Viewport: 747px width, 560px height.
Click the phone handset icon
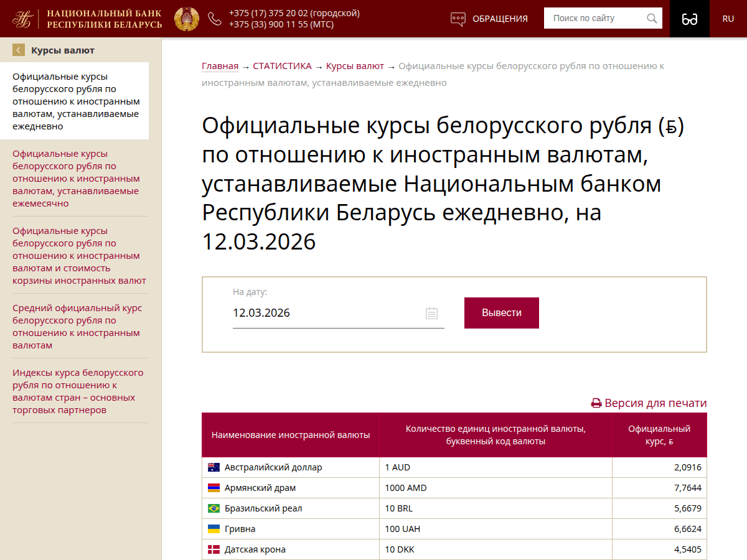click(215, 19)
